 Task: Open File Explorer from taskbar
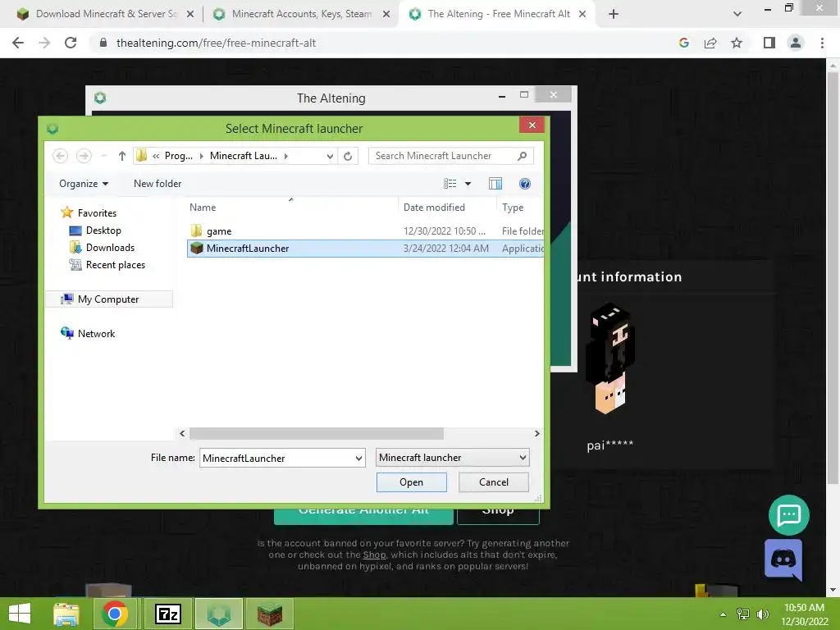tap(66, 614)
